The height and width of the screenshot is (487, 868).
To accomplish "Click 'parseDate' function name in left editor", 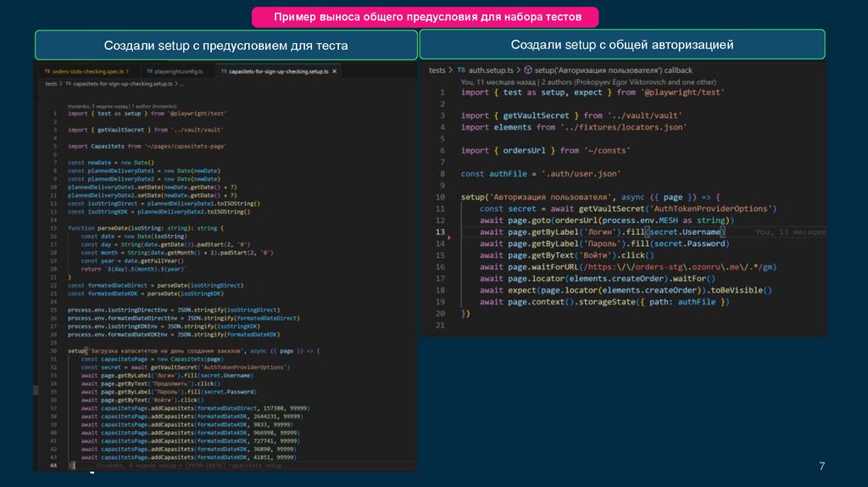I will point(114,227).
